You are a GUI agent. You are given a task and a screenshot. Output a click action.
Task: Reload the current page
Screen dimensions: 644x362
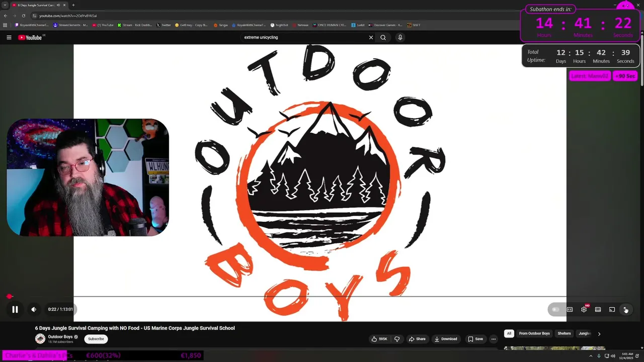click(x=23, y=16)
